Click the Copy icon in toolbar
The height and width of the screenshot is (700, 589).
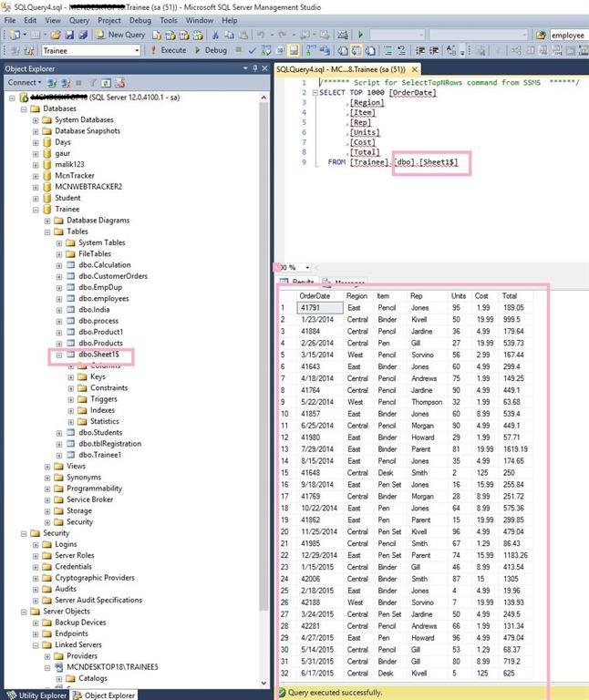229,35
